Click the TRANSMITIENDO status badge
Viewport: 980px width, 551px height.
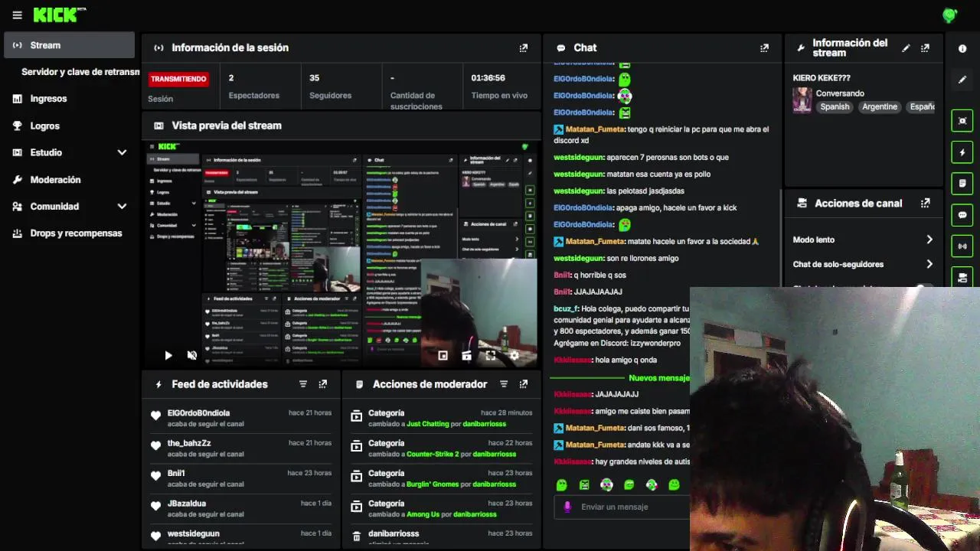point(178,79)
